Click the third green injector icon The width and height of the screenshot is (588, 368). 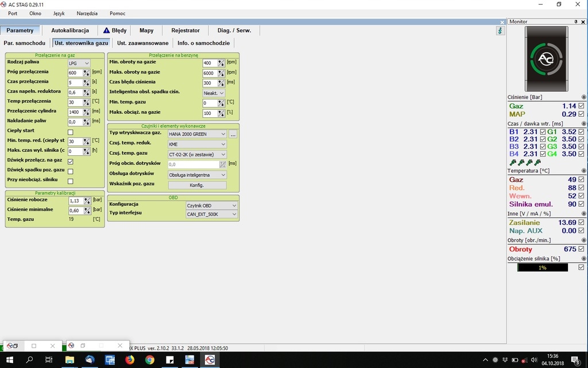coord(529,162)
